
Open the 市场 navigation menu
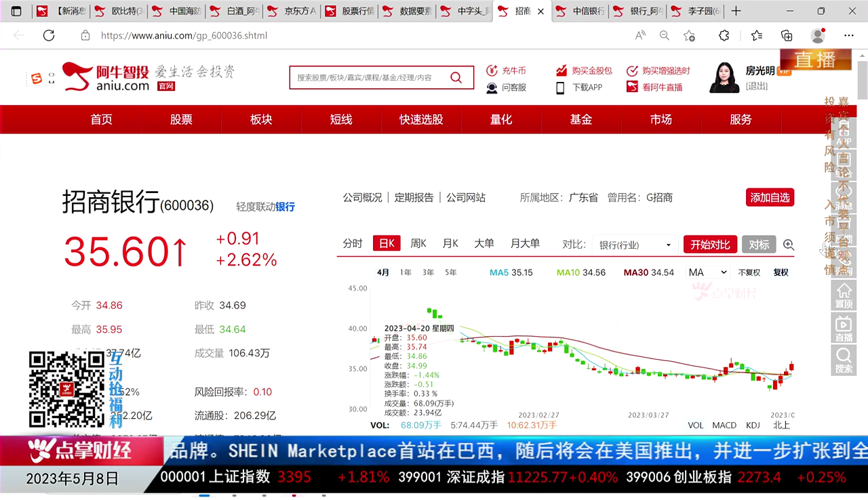661,119
